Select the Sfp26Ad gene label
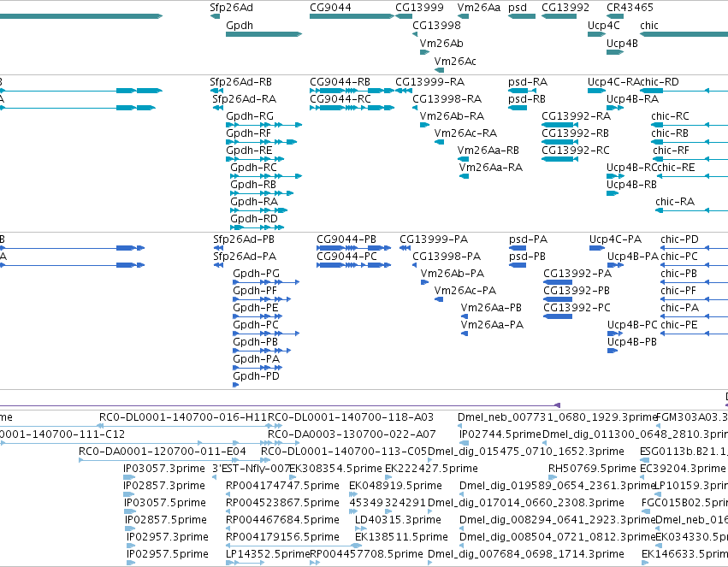 tap(231, 8)
